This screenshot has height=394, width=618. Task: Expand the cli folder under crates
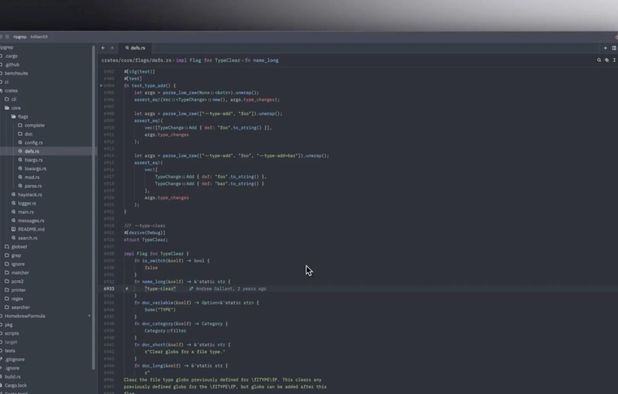click(13, 99)
